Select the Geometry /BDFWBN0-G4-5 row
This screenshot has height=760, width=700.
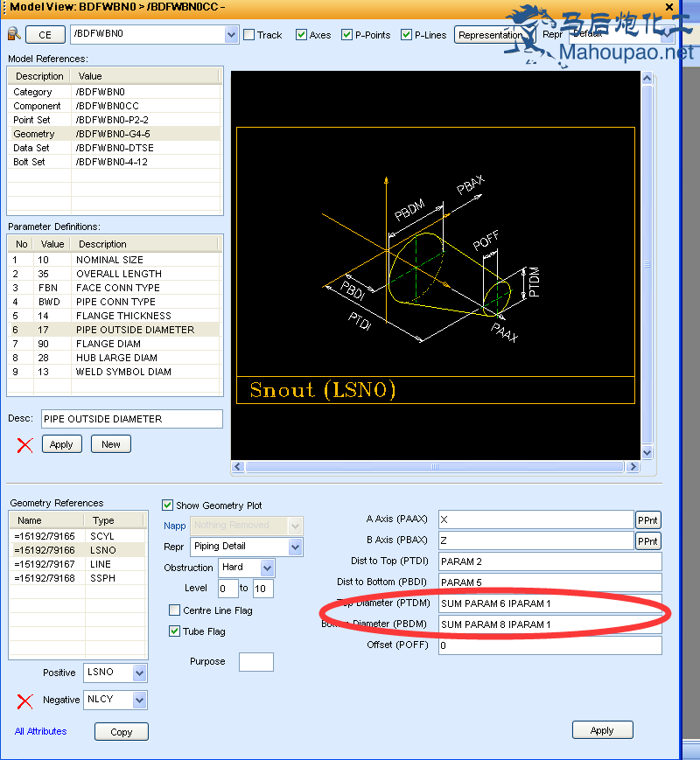pos(115,134)
